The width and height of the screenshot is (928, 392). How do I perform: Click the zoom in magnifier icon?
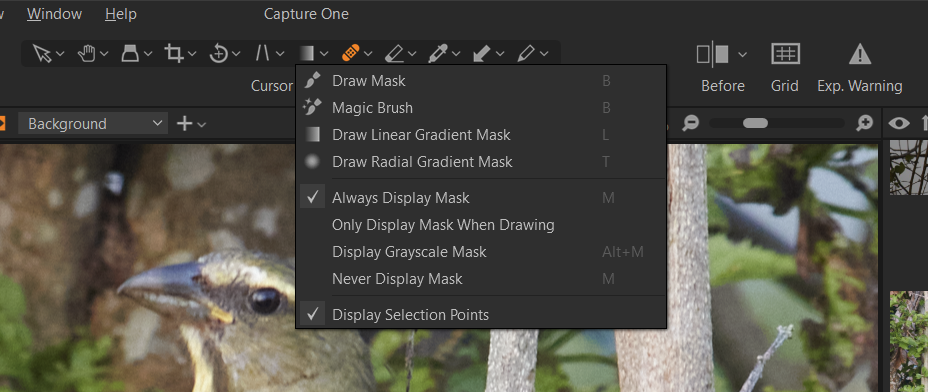[x=865, y=123]
